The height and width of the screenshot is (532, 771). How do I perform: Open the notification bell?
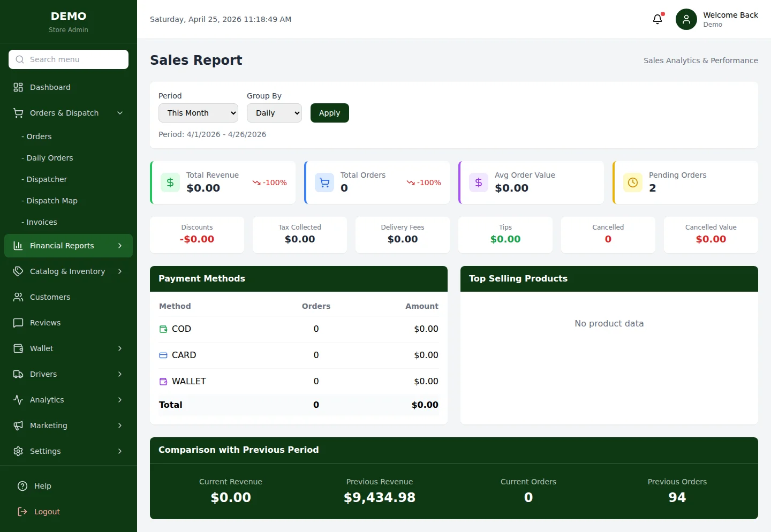(657, 19)
